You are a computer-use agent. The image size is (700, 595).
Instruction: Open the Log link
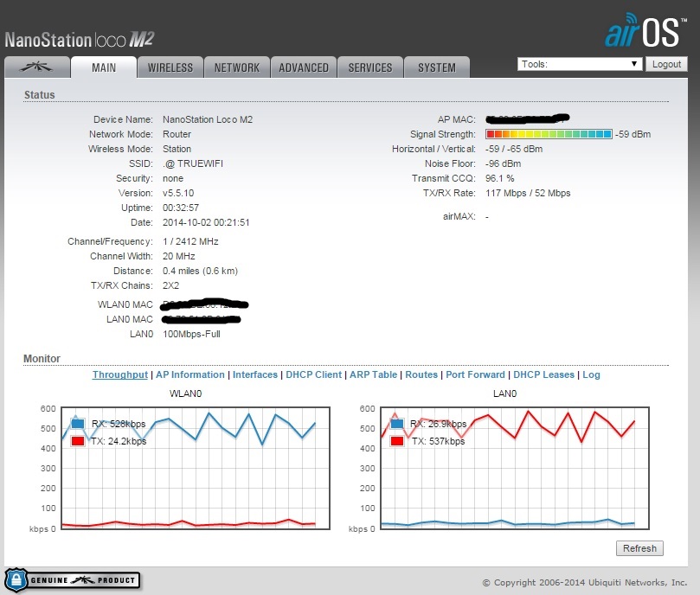[591, 374]
